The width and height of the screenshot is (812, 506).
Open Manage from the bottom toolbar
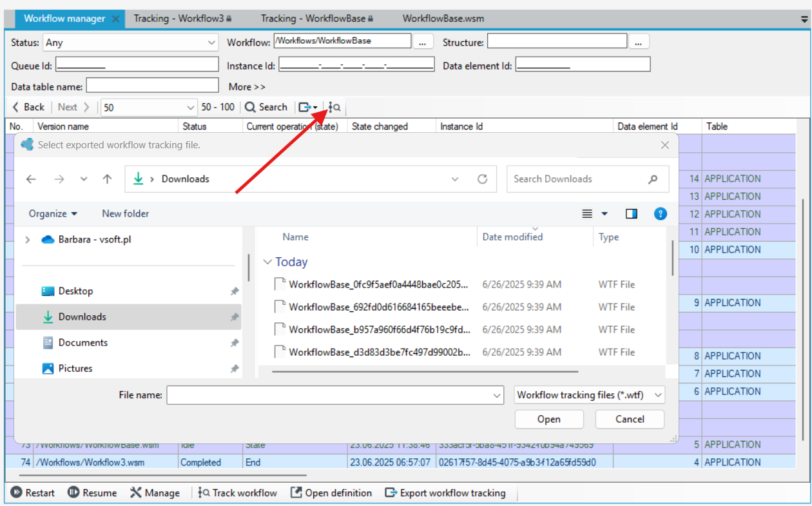point(155,493)
